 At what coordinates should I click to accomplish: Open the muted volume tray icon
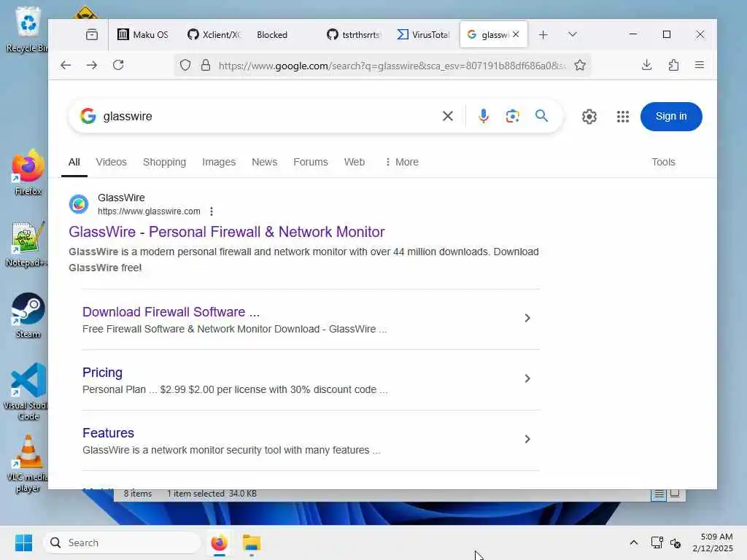676,542
